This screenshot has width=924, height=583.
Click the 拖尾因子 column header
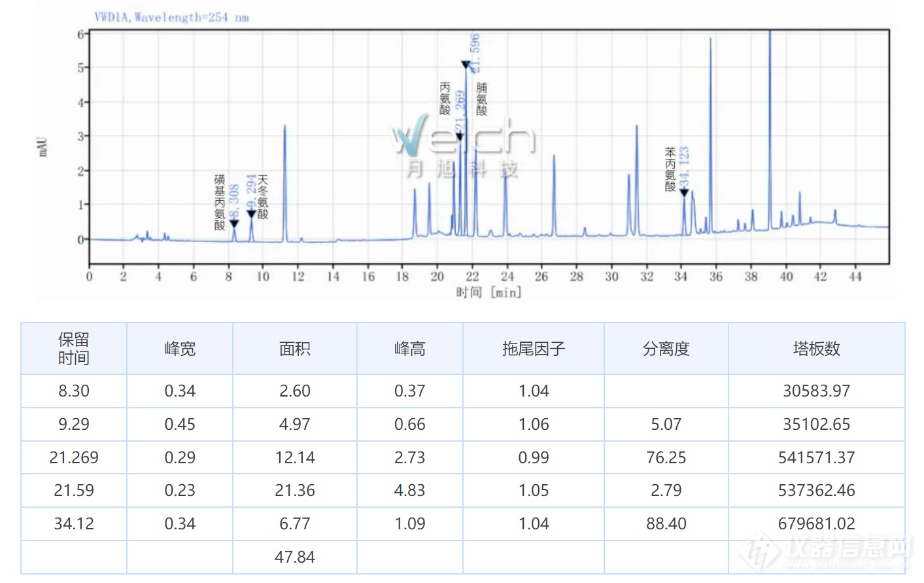click(534, 349)
